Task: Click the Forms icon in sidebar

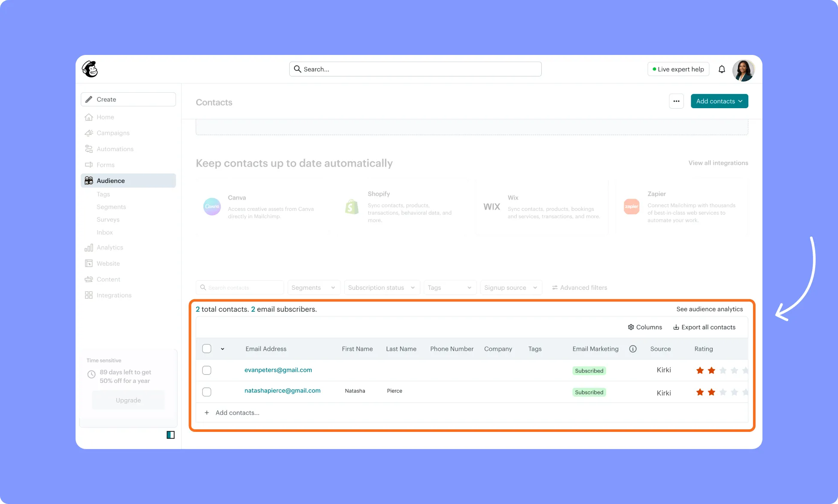Action: [x=88, y=165]
